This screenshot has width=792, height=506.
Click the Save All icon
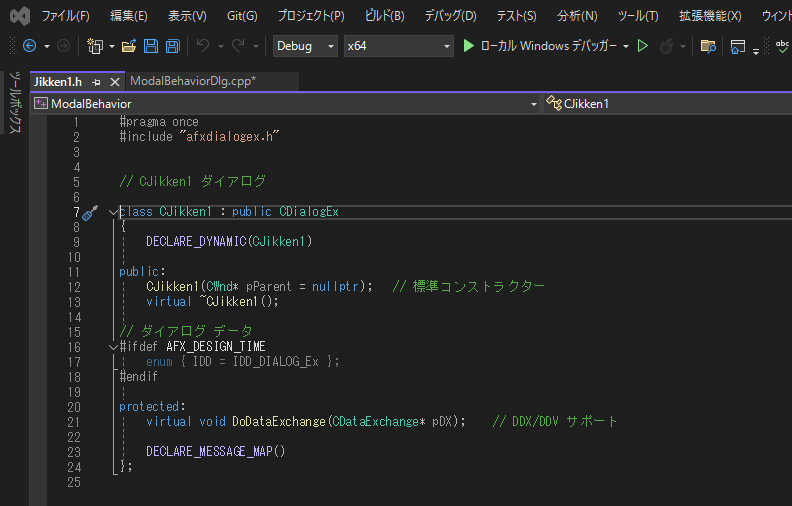click(172, 46)
